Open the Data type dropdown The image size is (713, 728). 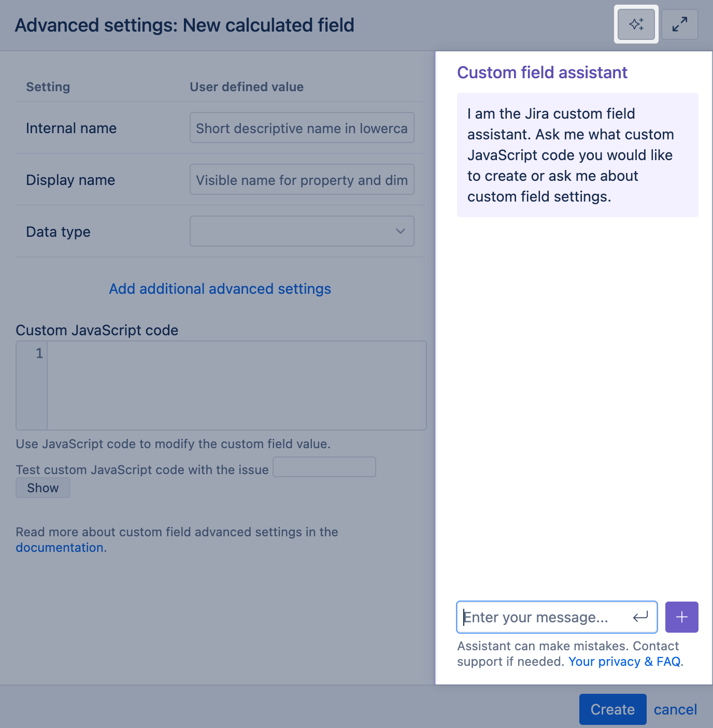302,231
